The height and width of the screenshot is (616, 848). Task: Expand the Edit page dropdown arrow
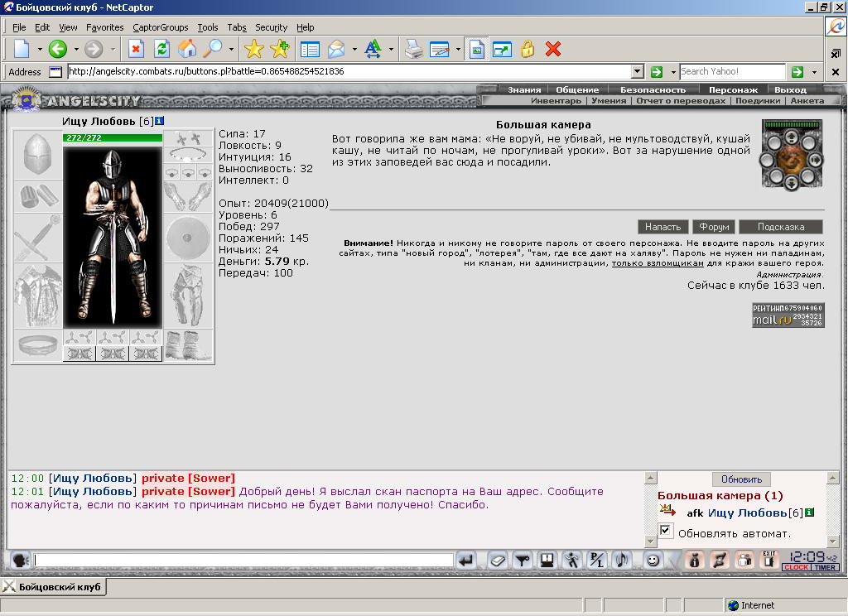click(457, 49)
